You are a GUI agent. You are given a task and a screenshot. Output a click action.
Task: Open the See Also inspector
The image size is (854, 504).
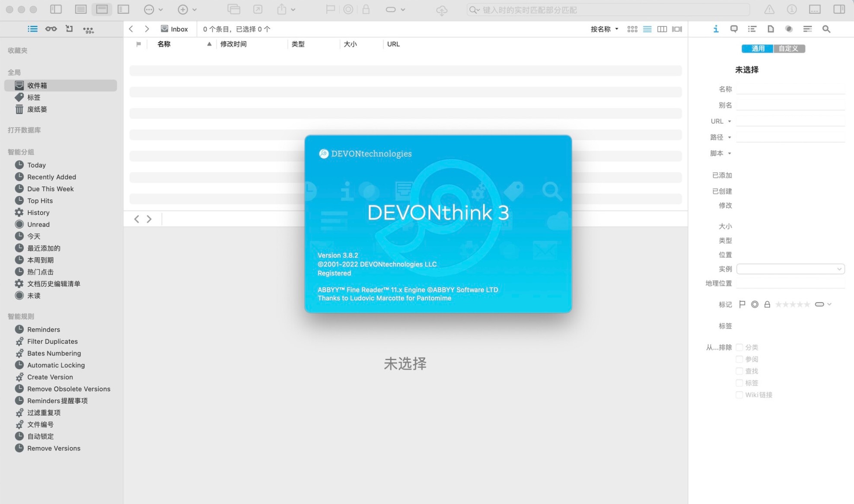(x=789, y=29)
